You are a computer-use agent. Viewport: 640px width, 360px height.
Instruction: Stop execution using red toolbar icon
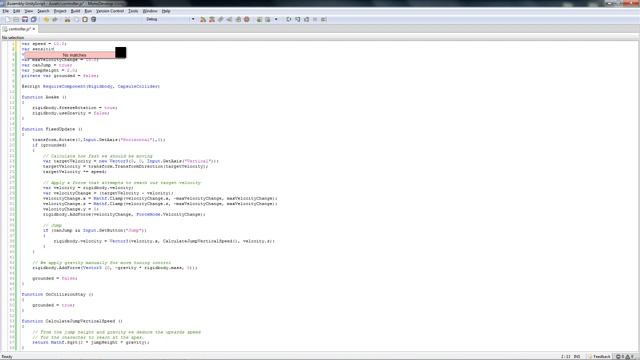pyautogui.click(x=247, y=20)
